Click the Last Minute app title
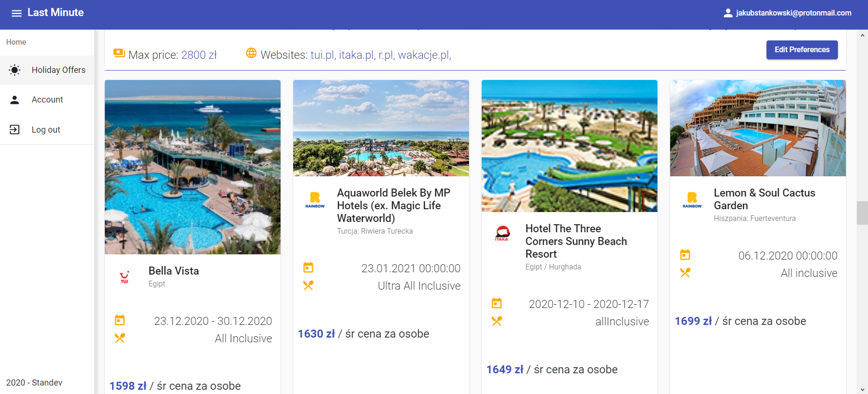 pos(55,13)
